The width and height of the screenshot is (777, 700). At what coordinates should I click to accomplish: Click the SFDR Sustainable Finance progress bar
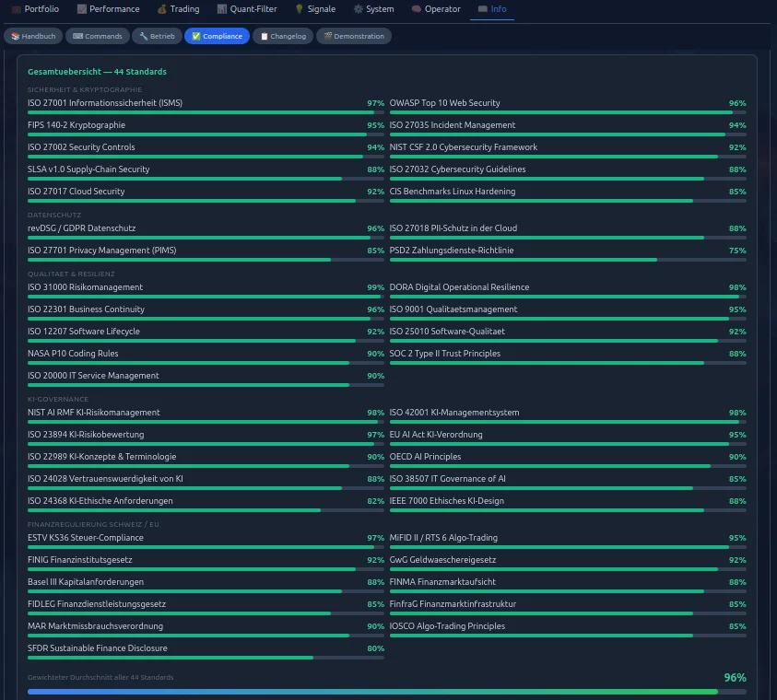click(206, 658)
